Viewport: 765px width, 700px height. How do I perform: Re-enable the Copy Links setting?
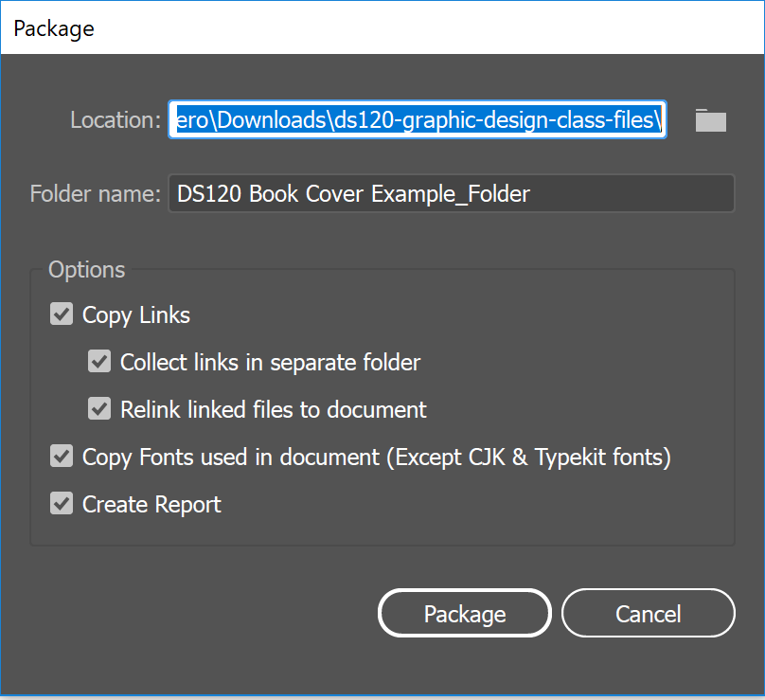[x=61, y=314]
